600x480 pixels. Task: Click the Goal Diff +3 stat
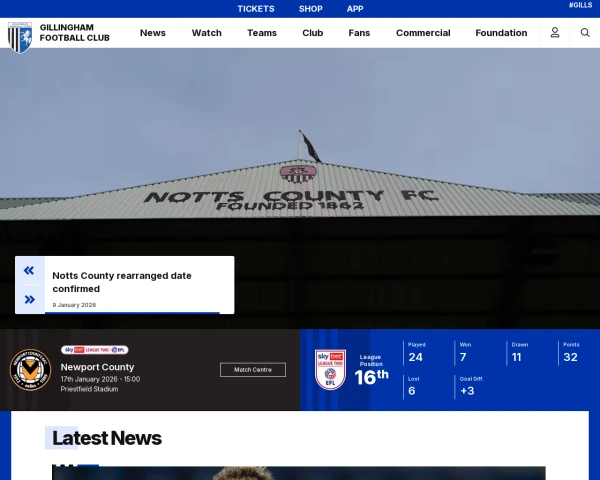[x=471, y=386]
